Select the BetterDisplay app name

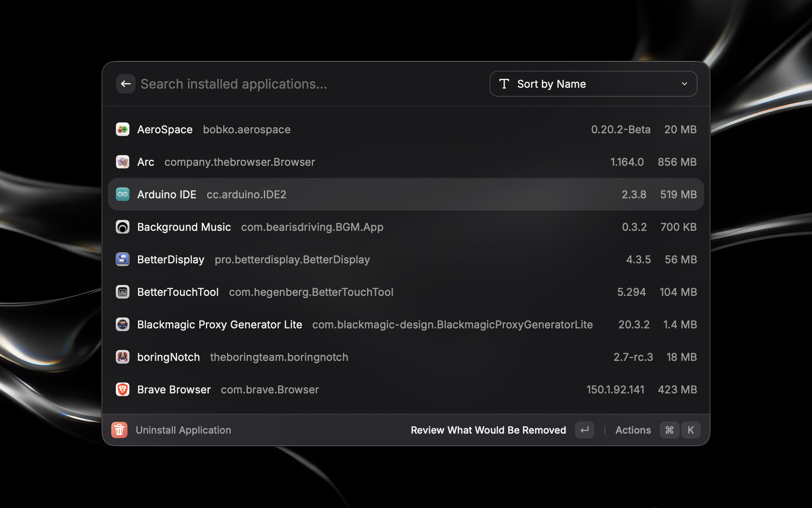[x=171, y=259]
